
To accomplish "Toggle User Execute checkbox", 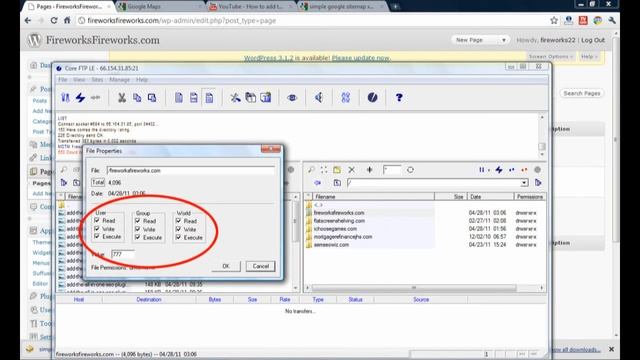I will pyautogui.click(x=97, y=236).
